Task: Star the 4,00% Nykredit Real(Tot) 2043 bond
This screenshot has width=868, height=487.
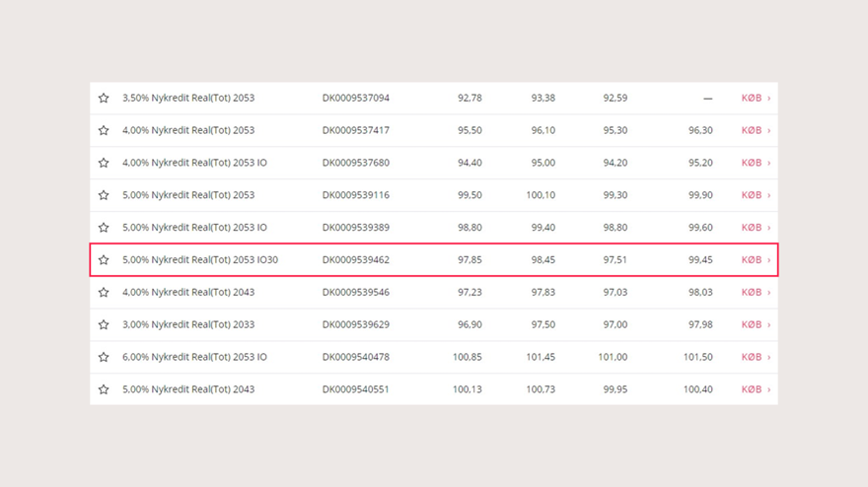Action: point(104,292)
